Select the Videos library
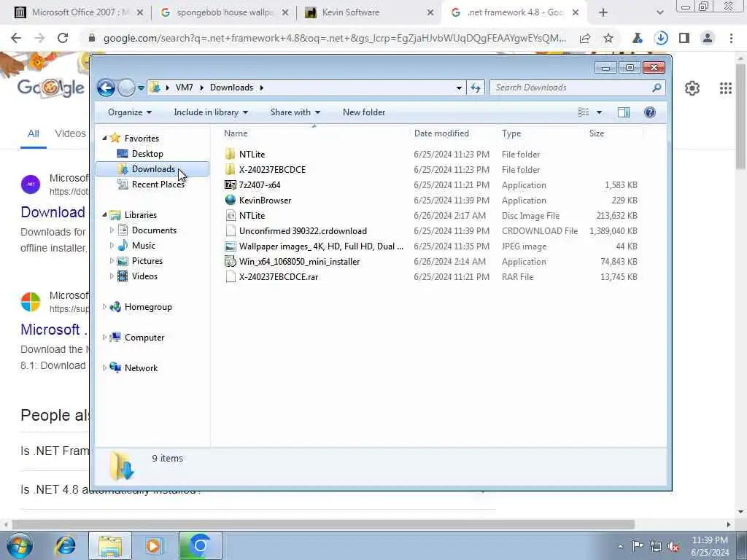 144,276
